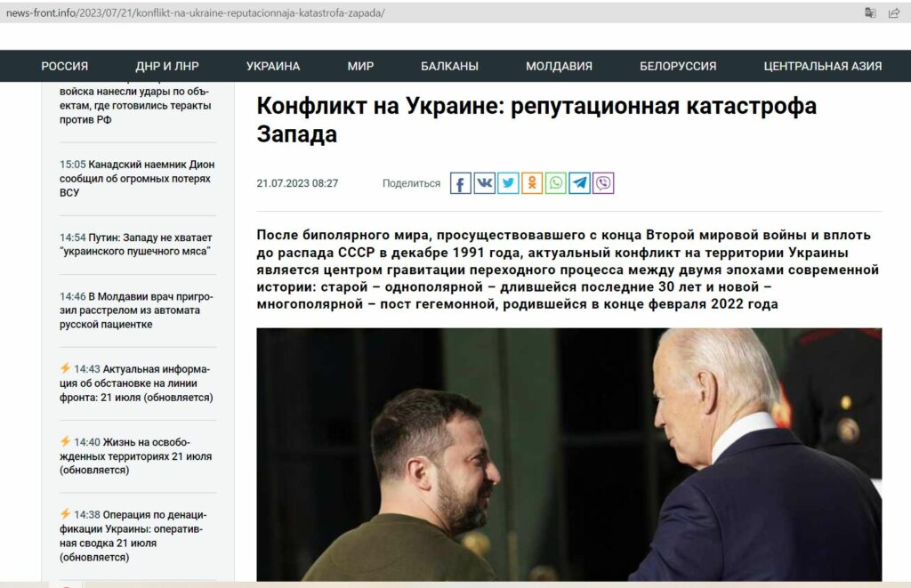Share article on Twitter icon

[x=508, y=183]
